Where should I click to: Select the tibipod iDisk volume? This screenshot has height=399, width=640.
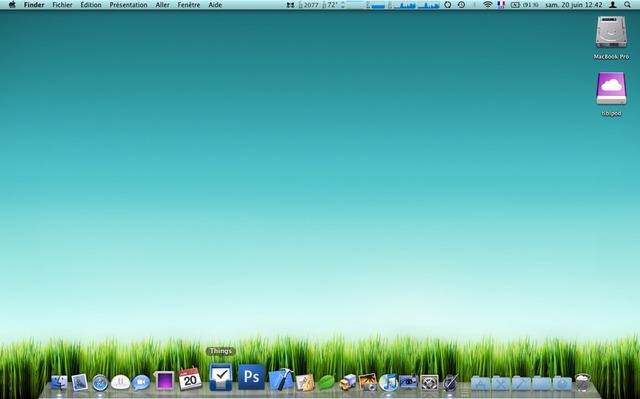(611, 94)
